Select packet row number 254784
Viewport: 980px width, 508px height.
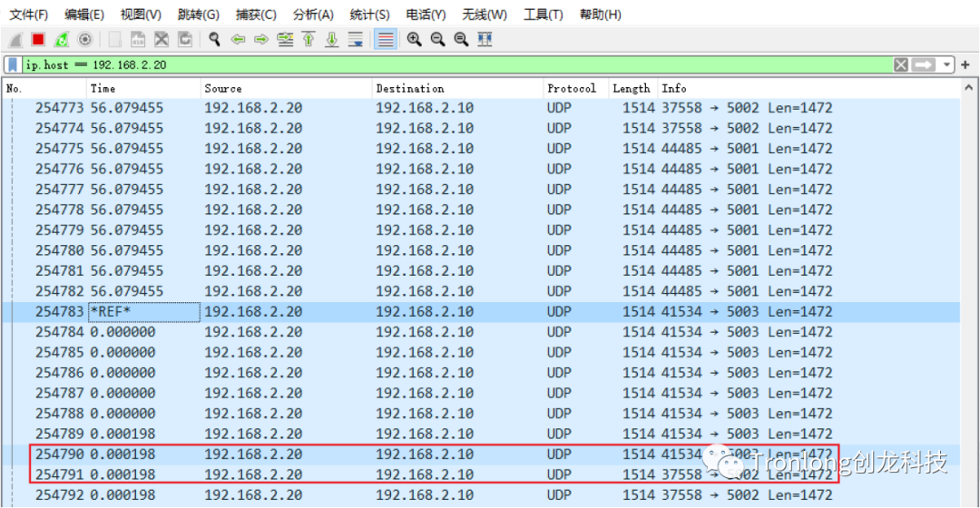(481, 332)
